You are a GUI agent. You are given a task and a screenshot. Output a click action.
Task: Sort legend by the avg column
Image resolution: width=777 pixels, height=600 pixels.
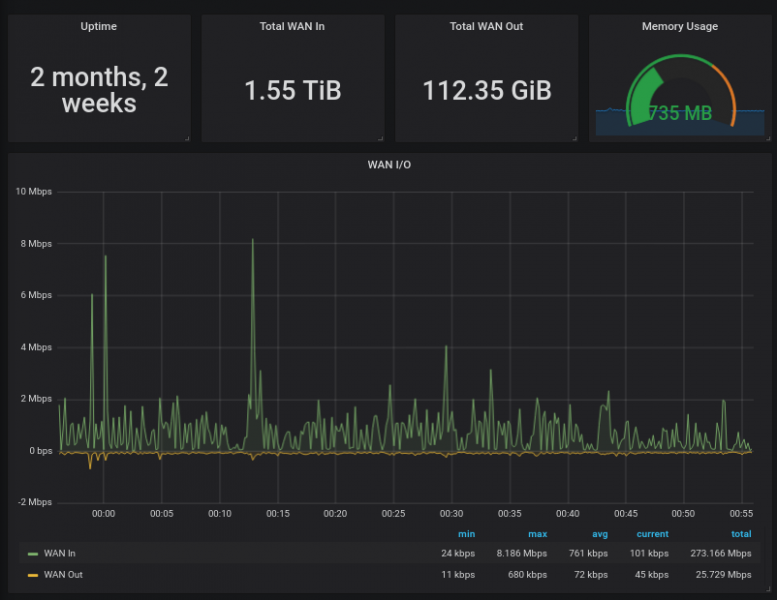[599, 534]
